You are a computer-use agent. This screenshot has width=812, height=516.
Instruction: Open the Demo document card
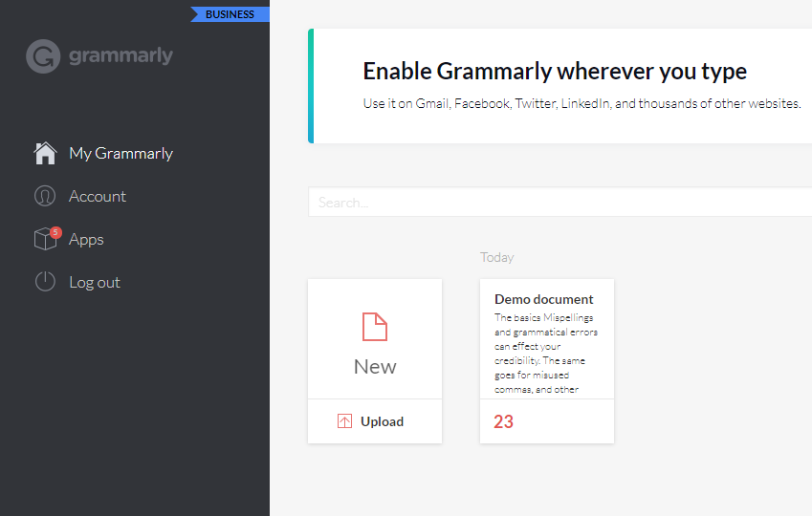[x=547, y=361]
